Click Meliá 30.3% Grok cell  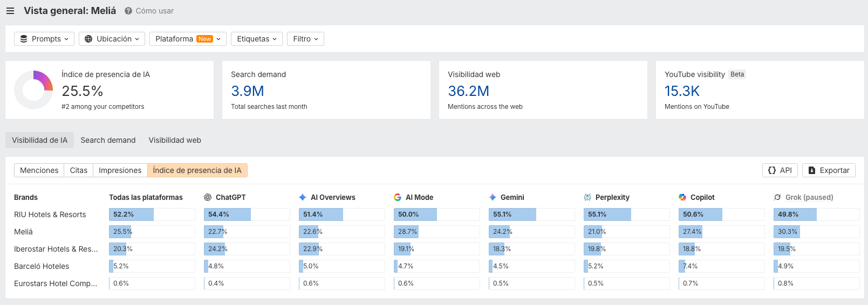click(817, 232)
